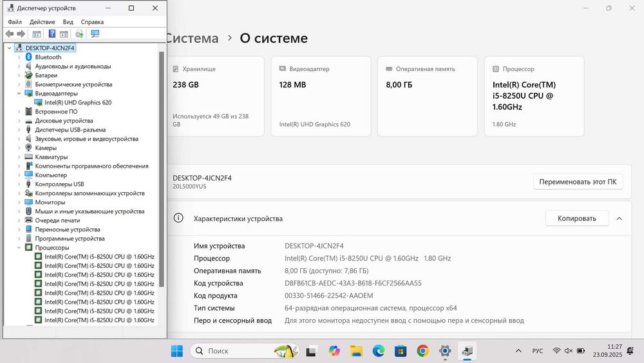Click the battery tray icon
This screenshot has height=363, width=644.
tap(581, 351)
